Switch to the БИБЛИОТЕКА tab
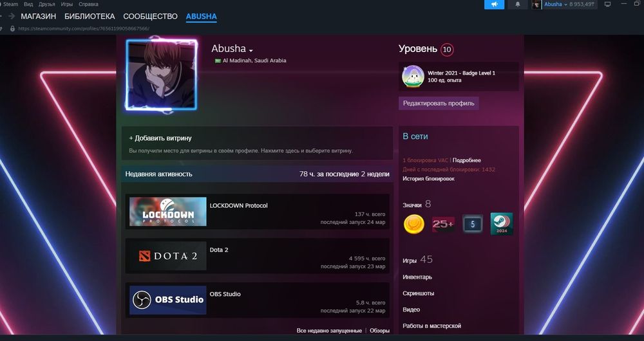 click(90, 17)
